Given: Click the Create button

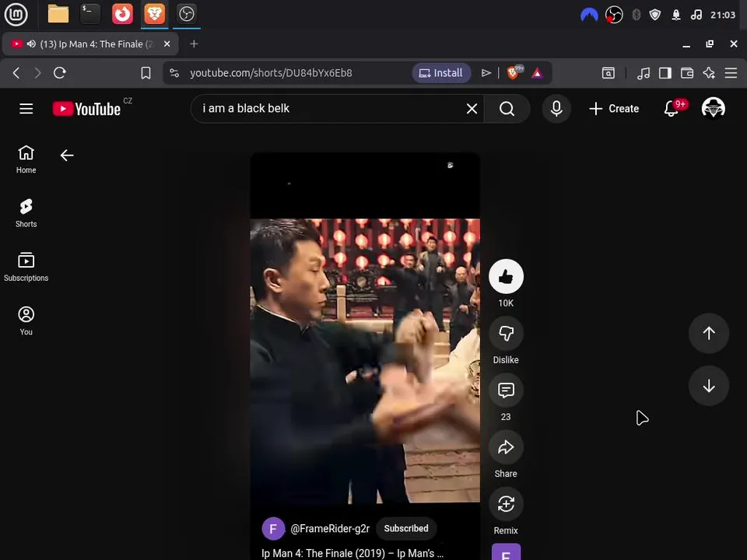Looking at the screenshot, I should (614, 109).
